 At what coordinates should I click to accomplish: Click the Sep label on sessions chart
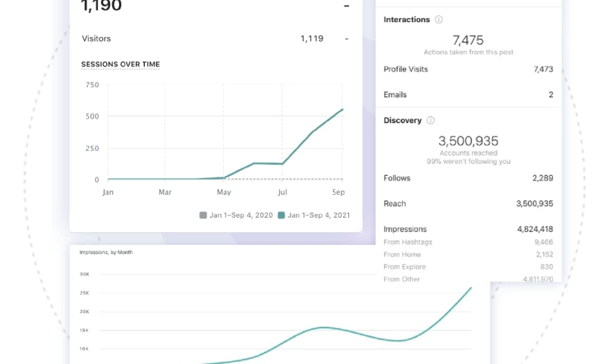tap(339, 193)
